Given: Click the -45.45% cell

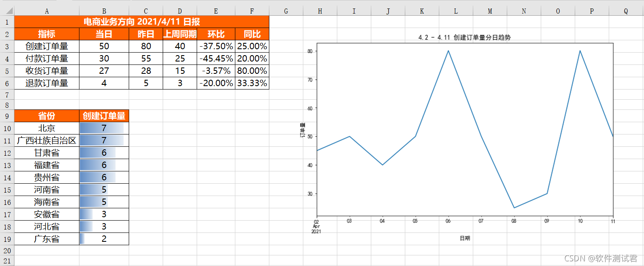Looking at the screenshot, I should pyautogui.click(x=216, y=59).
